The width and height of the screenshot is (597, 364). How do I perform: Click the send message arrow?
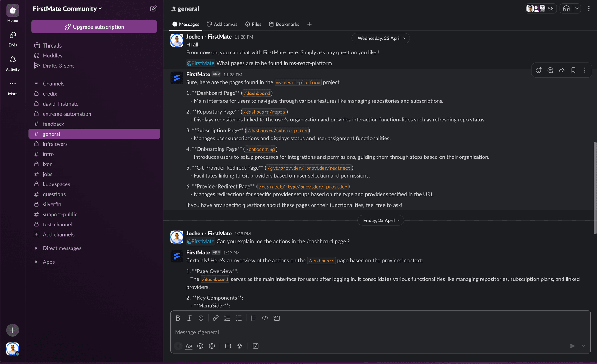(x=572, y=346)
